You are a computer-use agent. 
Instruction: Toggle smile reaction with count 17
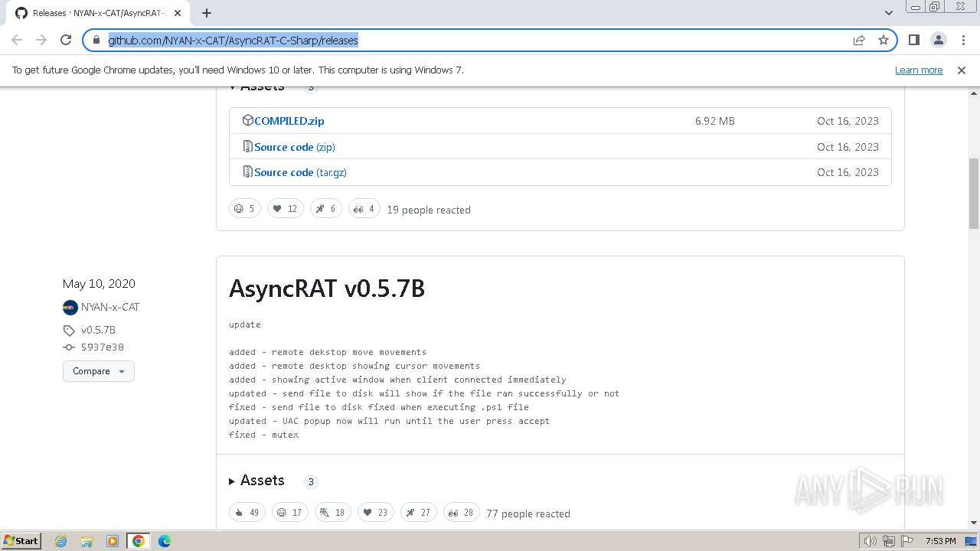[x=290, y=512]
